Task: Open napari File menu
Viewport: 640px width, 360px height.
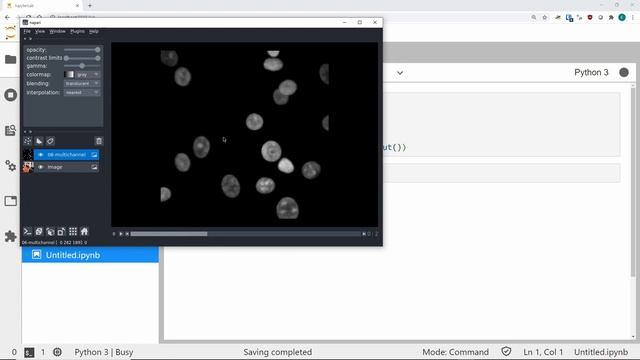Action: pos(27,31)
